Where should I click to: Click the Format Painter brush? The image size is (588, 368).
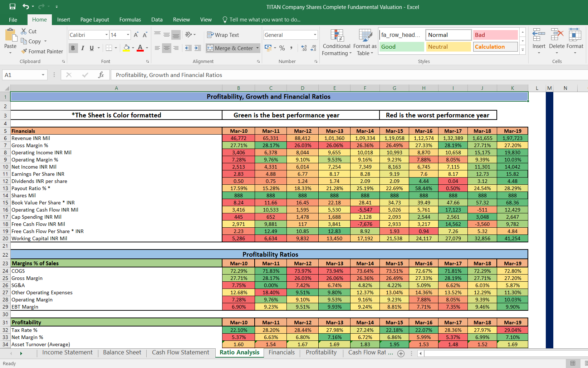coord(24,51)
